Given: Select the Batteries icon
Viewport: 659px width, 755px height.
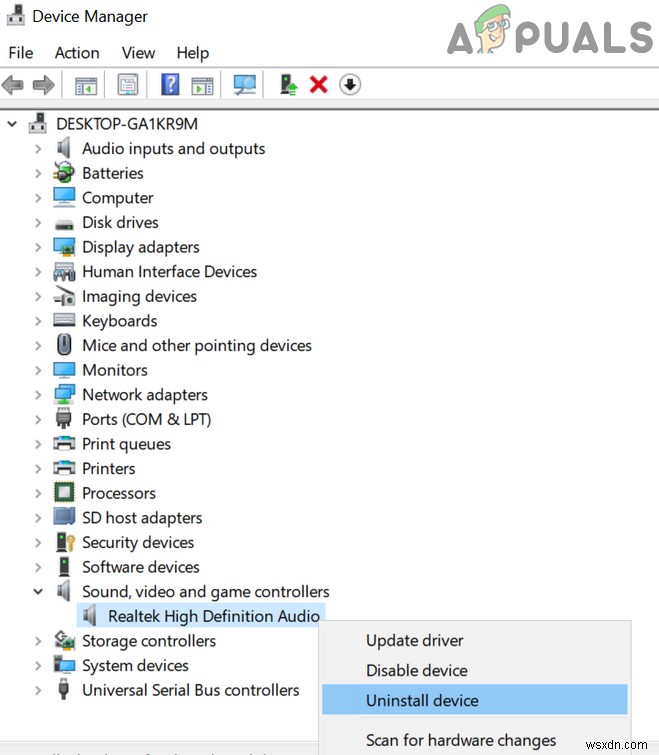Looking at the screenshot, I should point(64,173).
